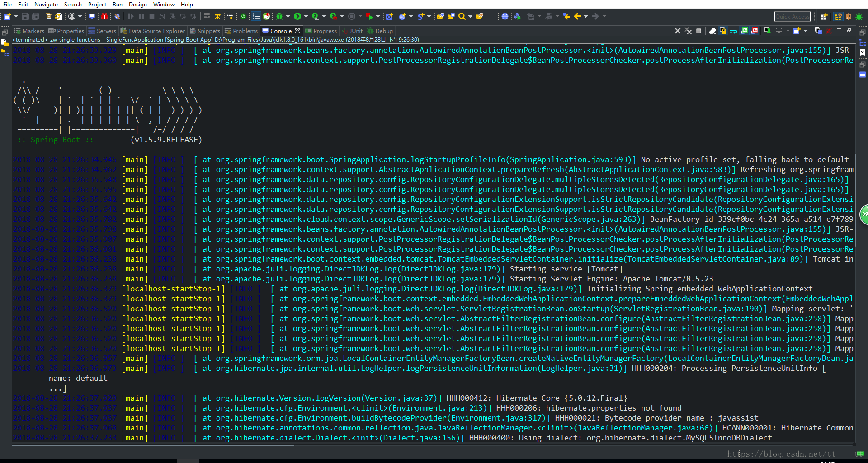This screenshot has height=463, width=868.
Task: Open dropdown arrow next to Debug bug icon
Action: click(288, 17)
